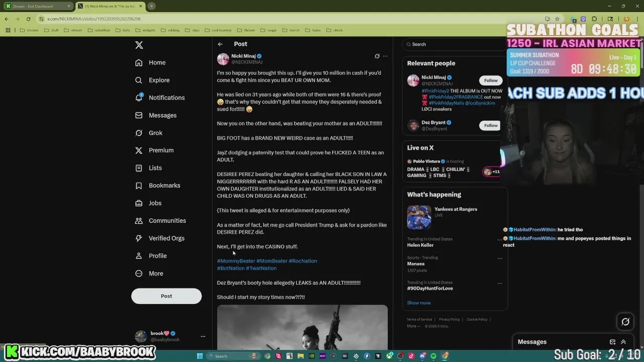Viewport: 644px width, 362px height.
Task: Open the Cookie Policy footer link
Action: 477,320
